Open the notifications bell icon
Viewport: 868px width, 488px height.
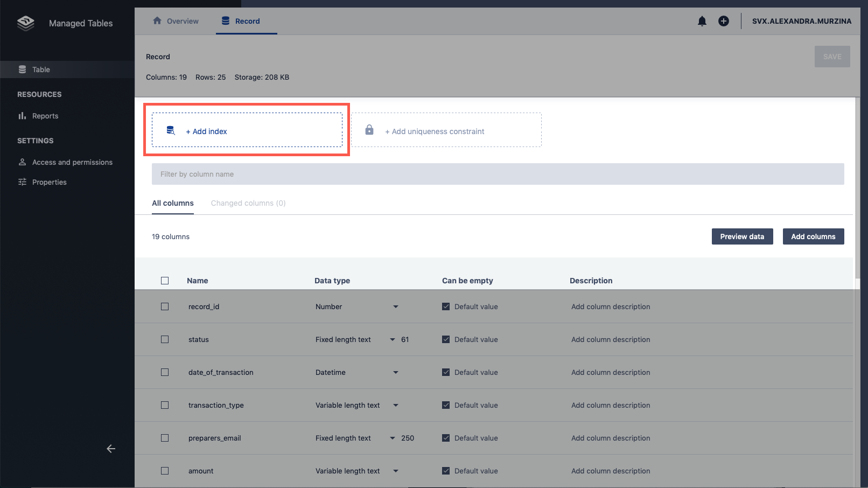point(702,21)
